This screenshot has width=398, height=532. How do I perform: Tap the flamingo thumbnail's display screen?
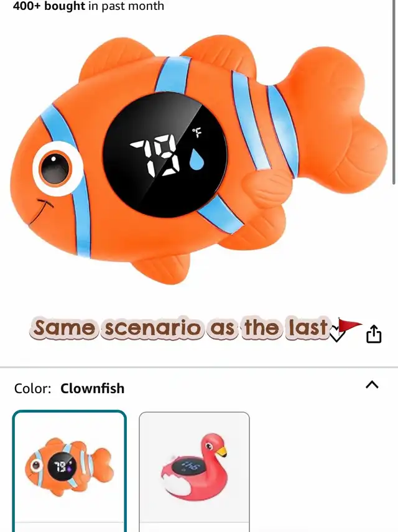[x=187, y=466]
